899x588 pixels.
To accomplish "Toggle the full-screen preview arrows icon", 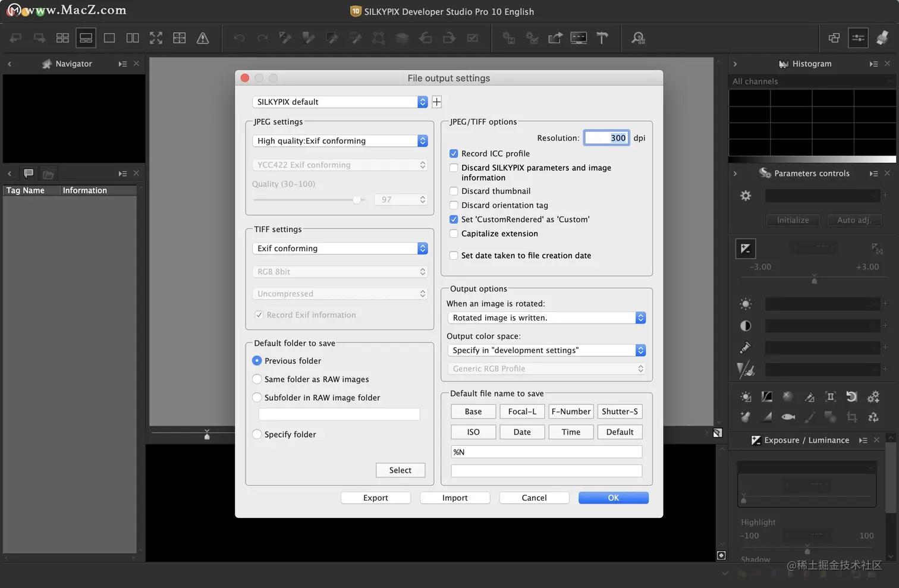I will pos(156,38).
